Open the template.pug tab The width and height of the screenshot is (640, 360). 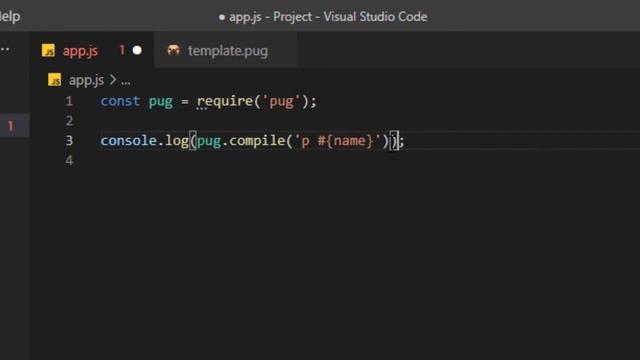point(226,51)
